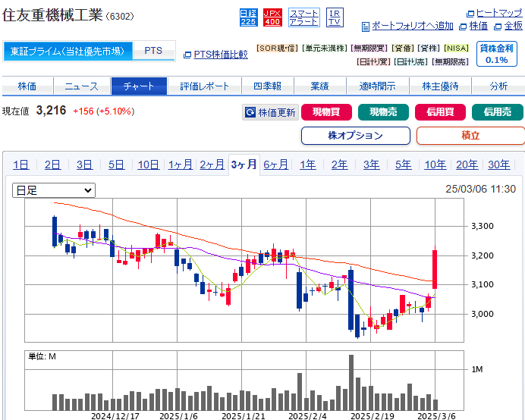Screen dimensions: 525x420
Task: Select 2日 chart period
Action: [52, 165]
